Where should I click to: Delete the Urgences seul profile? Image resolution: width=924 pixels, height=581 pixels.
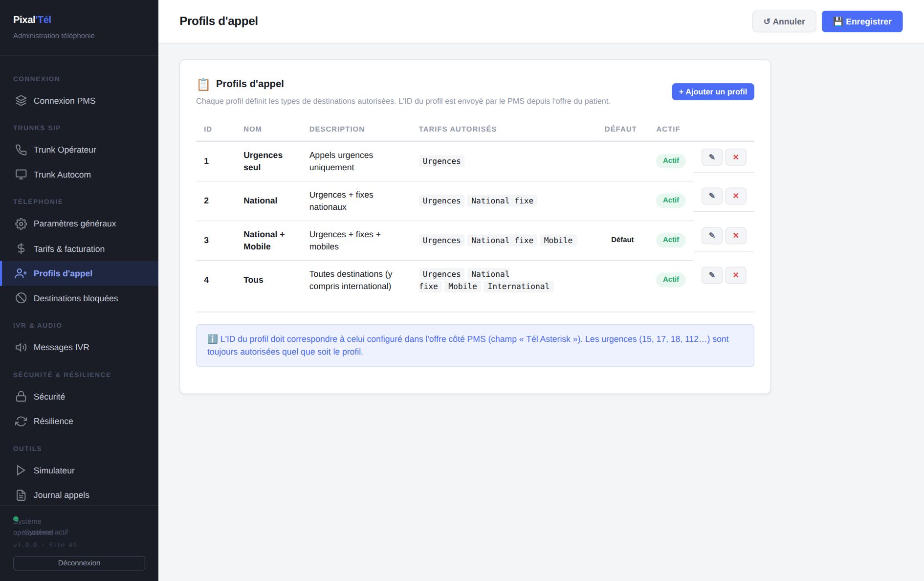pos(736,157)
